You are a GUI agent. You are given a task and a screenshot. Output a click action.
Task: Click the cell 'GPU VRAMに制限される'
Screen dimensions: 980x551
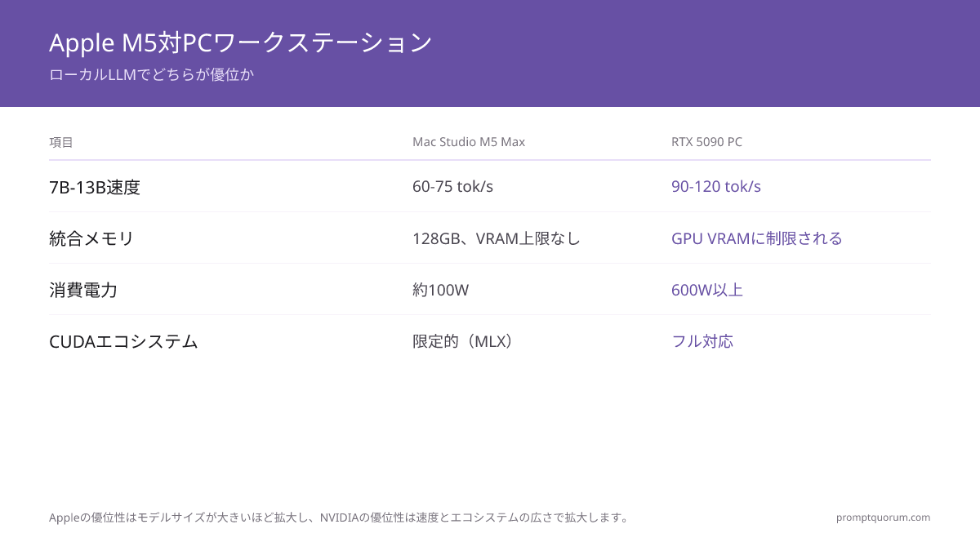757,238
